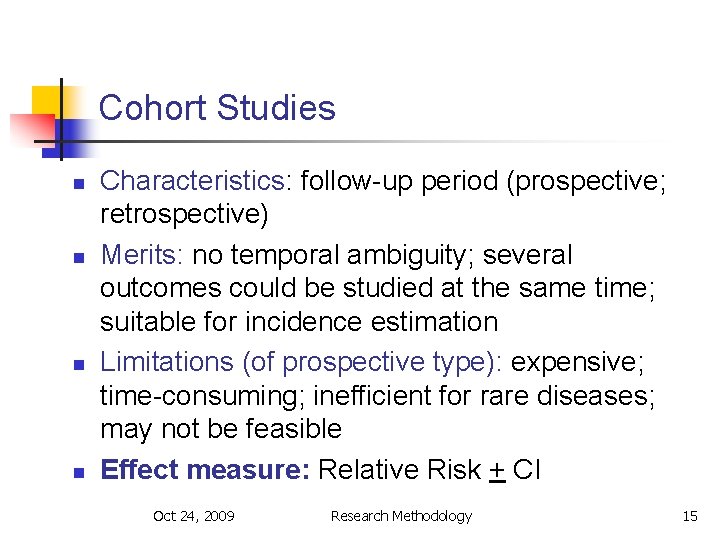Click the slide title Cohort Studies
Image resolution: width=720 pixels, height=540 pixels.
(217, 108)
